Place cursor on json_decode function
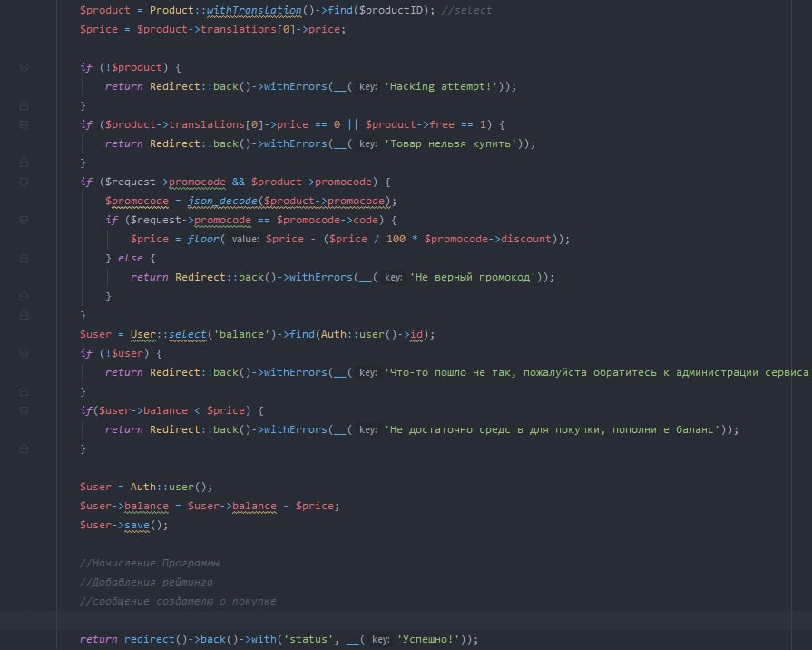The height and width of the screenshot is (650, 812). point(222,202)
